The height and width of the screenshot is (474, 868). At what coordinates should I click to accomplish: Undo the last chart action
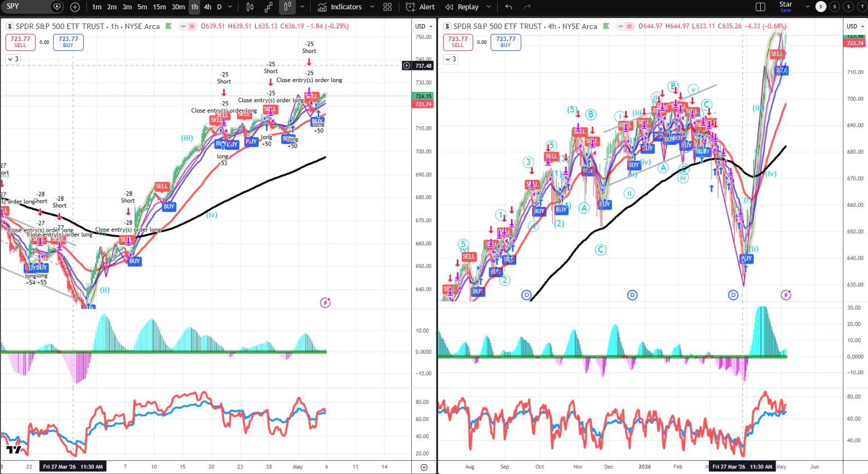(509, 7)
